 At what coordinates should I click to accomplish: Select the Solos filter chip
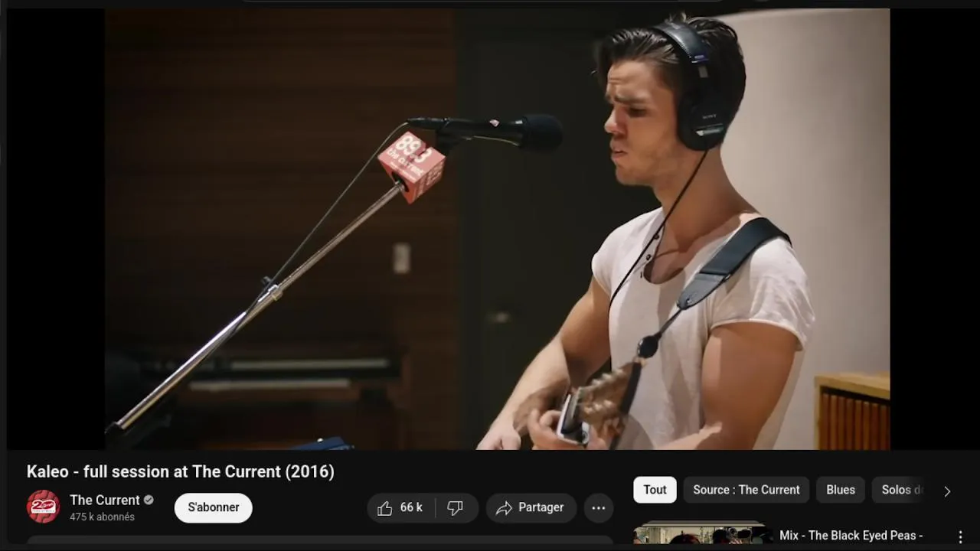point(902,490)
